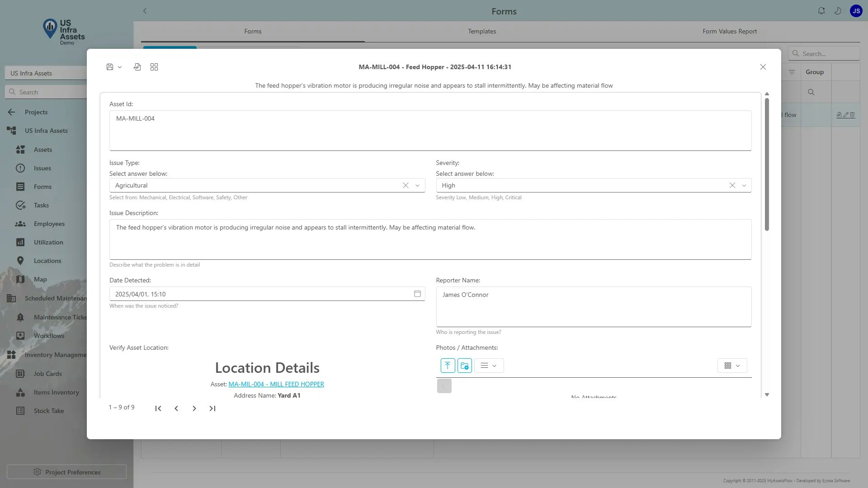Open the JS user profile avatar

856,11
